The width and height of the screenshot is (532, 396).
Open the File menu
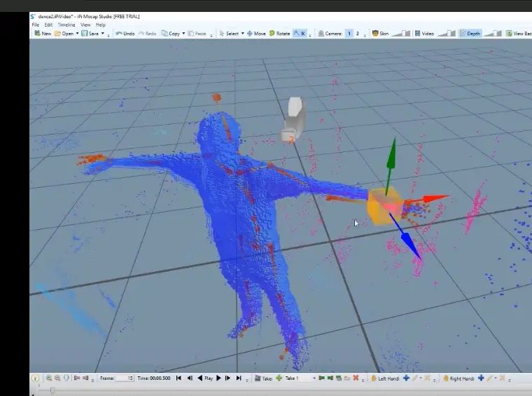36,25
